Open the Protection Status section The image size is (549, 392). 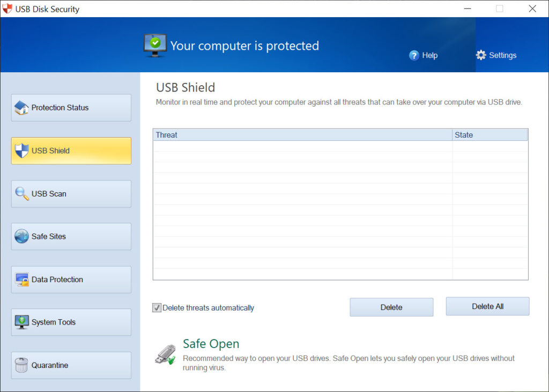(71, 108)
